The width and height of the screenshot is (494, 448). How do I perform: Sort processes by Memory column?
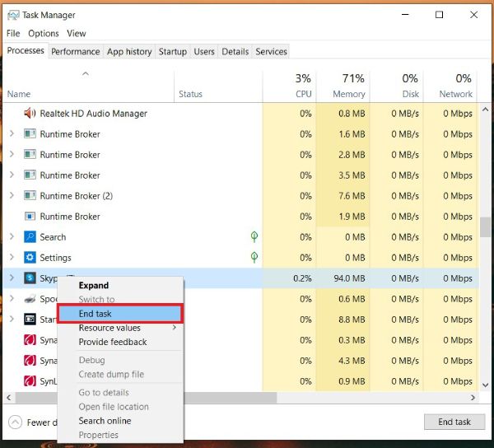pyautogui.click(x=343, y=86)
